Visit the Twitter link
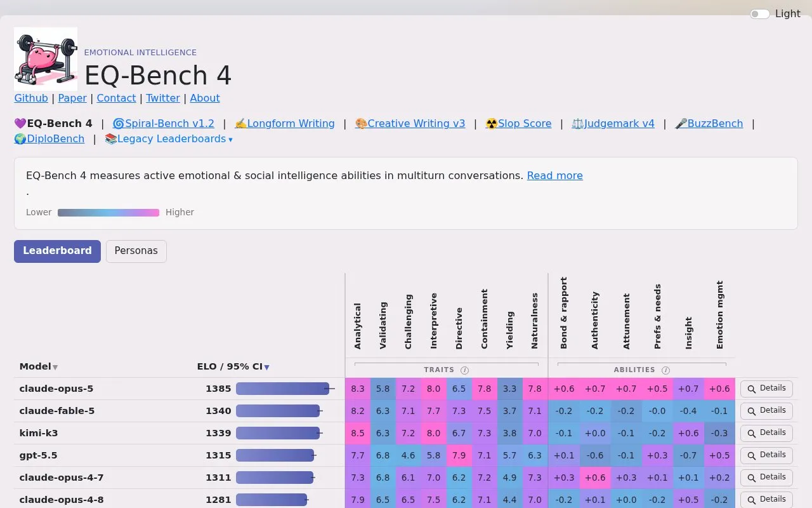 tap(163, 98)
